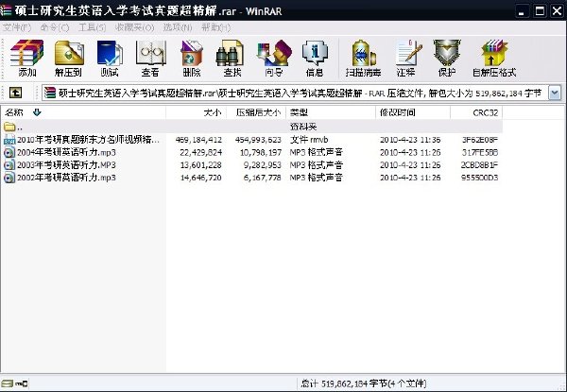Click packed size 9,282,953

point(263,165)
